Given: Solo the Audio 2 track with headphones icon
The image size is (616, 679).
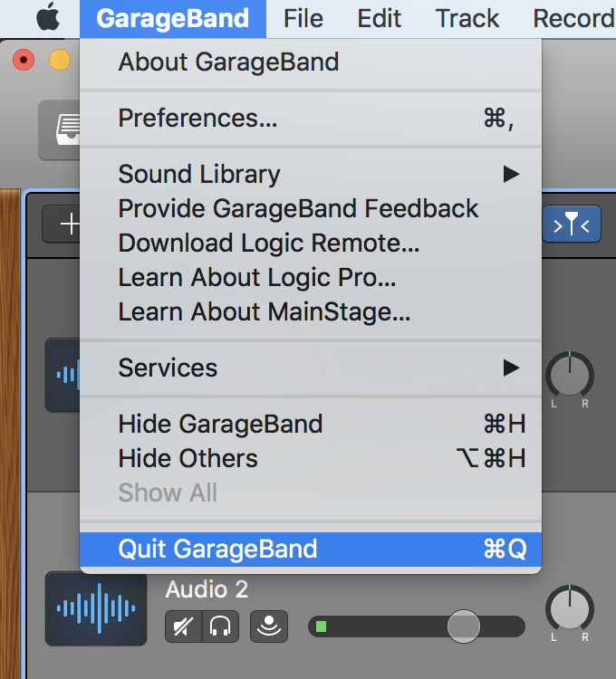Looking at the screenshot, I should click(220, 626).
